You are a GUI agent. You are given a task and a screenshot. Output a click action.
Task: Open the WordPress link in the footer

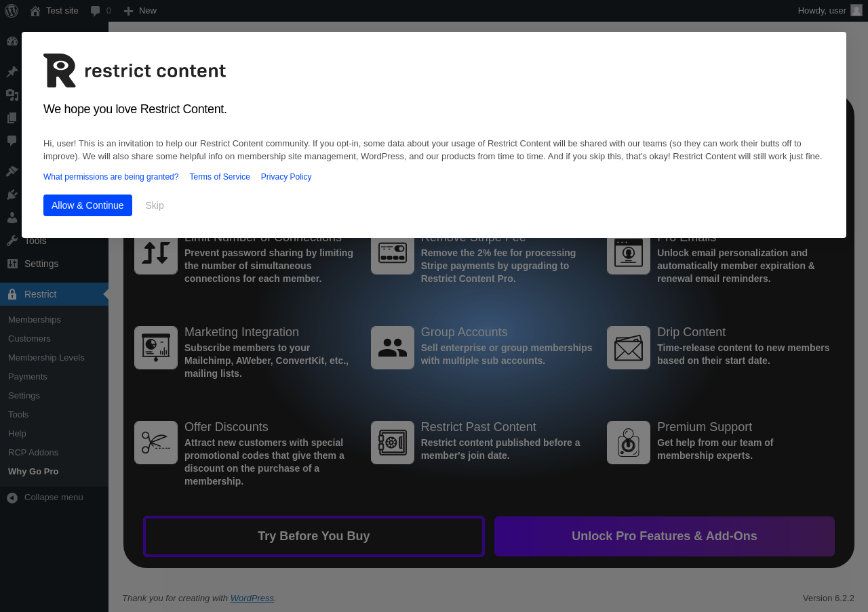252,598
